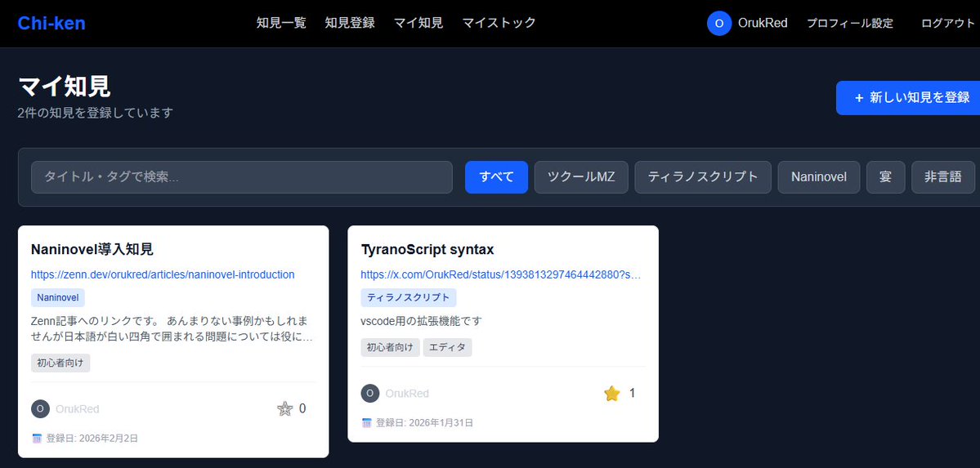This screenshot has width=980, height=468.
Task: Filter by 非言語
Action: point(943,177)
